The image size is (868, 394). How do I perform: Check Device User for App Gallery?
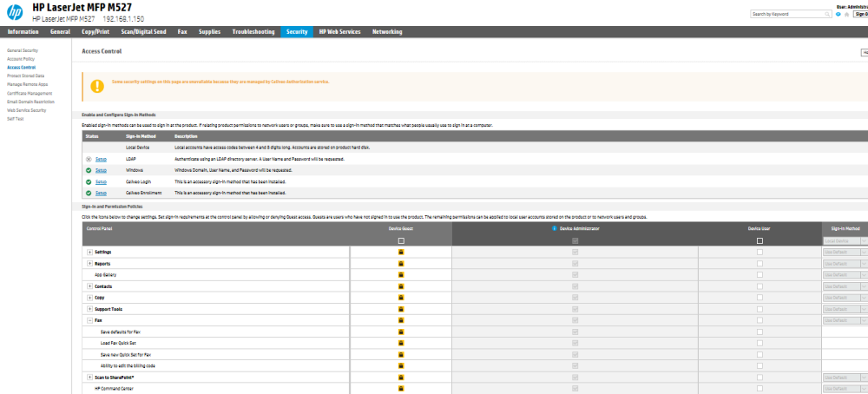pyautogui.click(x=759, y=274)
